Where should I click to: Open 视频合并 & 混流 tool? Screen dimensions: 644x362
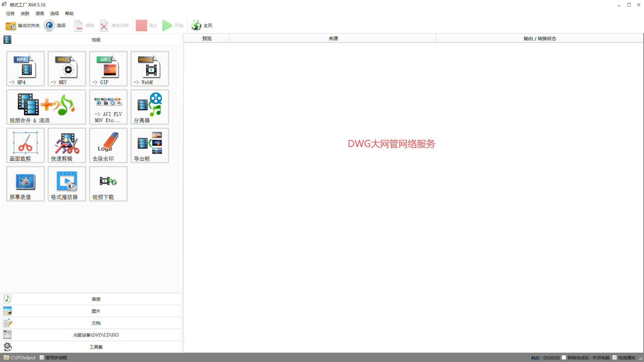(x=45, y=107)
